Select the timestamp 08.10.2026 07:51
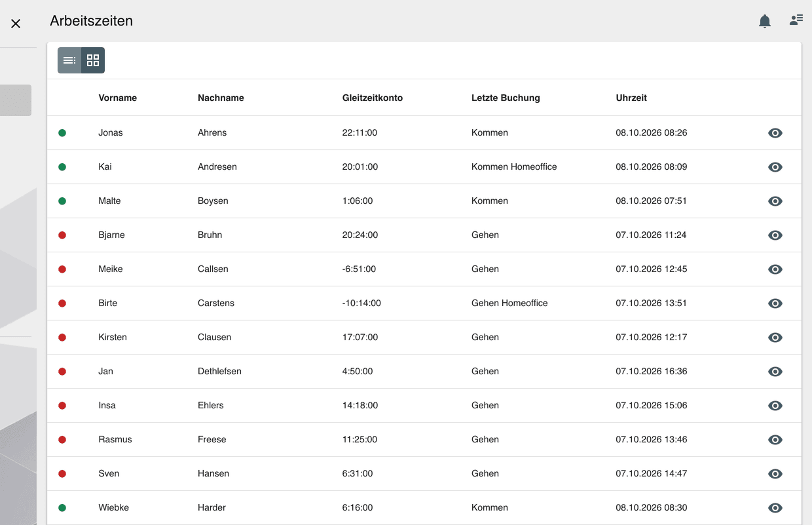The height and width of the screenshot is (525, 812). (652, 201)
